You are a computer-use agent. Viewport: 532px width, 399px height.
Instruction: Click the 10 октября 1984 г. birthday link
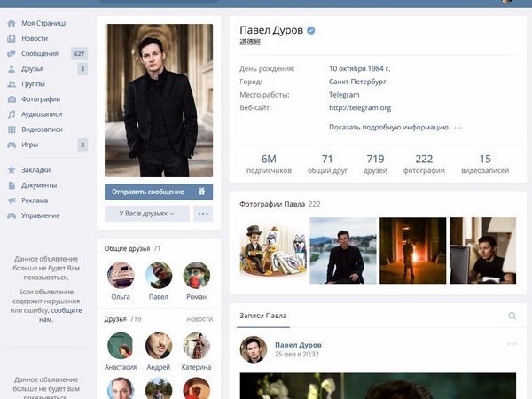pos(359,68)
